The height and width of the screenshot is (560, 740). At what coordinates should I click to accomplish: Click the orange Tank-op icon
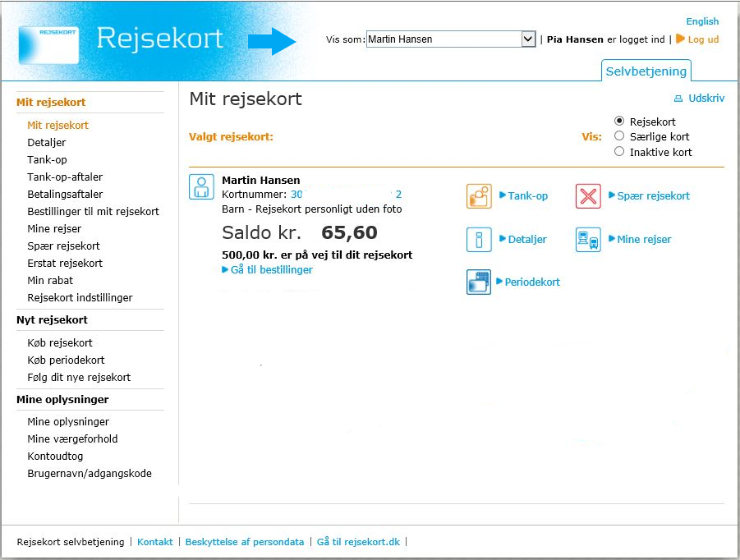[x=479, y=196]
